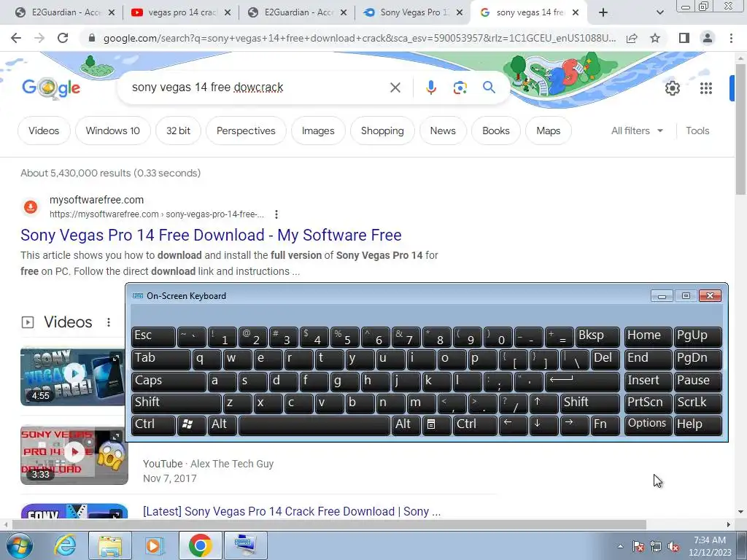The height and width of the screenshot is (560, 747).
Task: Reload the current page
Action: (63, 38)
